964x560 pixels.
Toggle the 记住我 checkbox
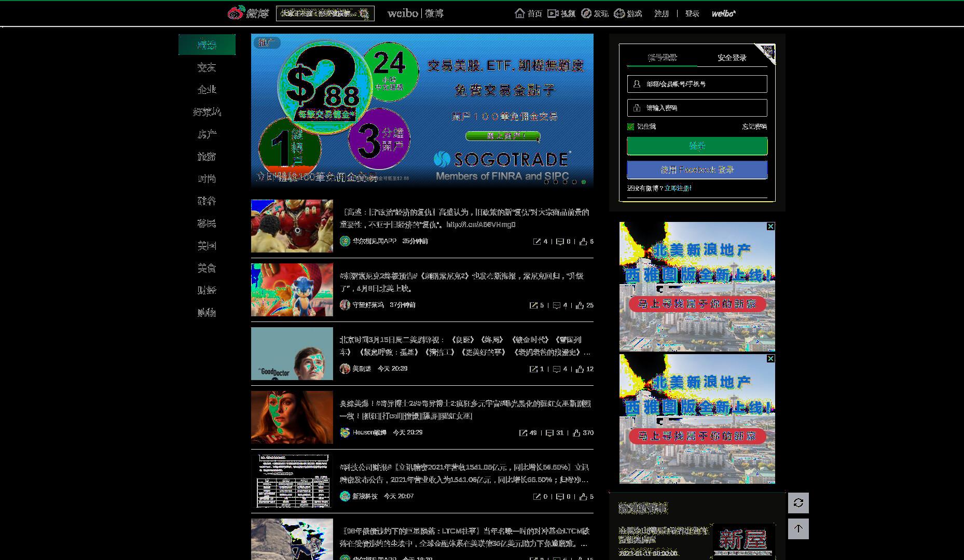[x=630, y=127]
